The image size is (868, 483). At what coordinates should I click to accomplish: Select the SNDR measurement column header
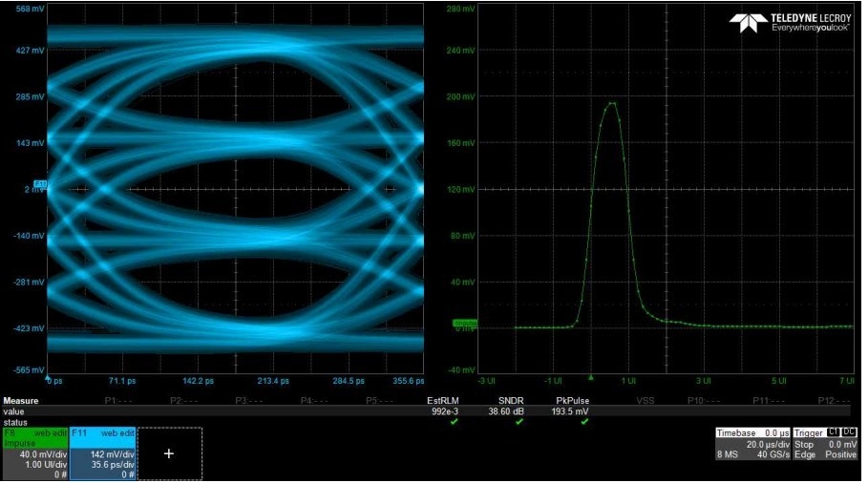(512, 401)
